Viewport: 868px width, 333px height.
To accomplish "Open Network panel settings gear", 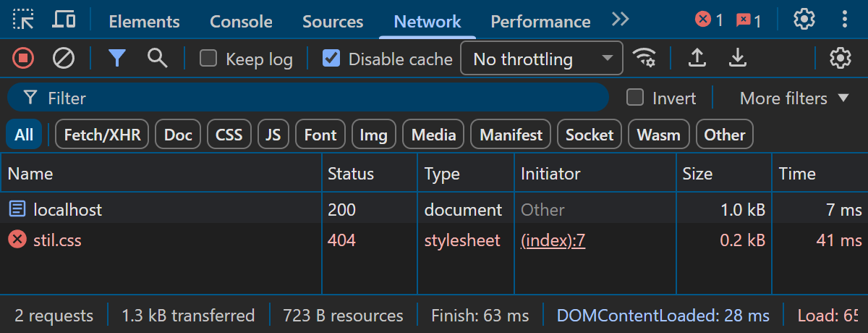I will (x=840, y=58).
